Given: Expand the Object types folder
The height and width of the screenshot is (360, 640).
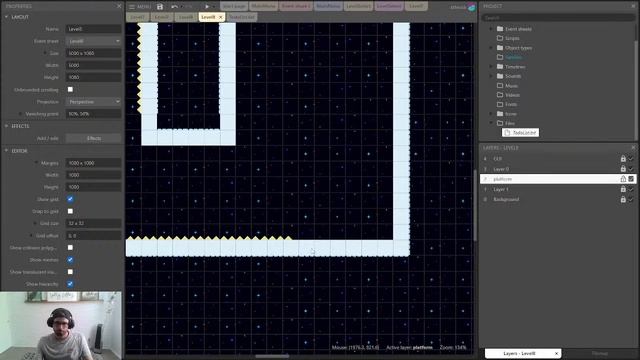Looking at the screenshot, I should [x=491, y=48].
